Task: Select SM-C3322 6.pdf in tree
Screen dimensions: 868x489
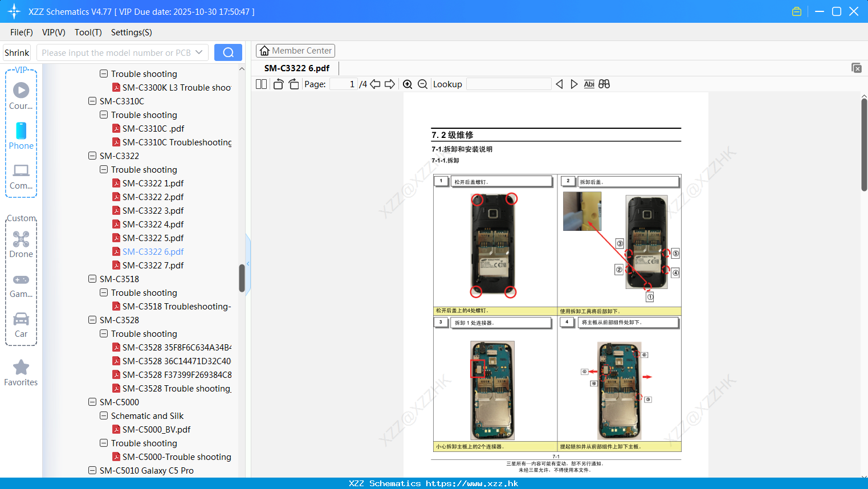Action: (153, 251)
